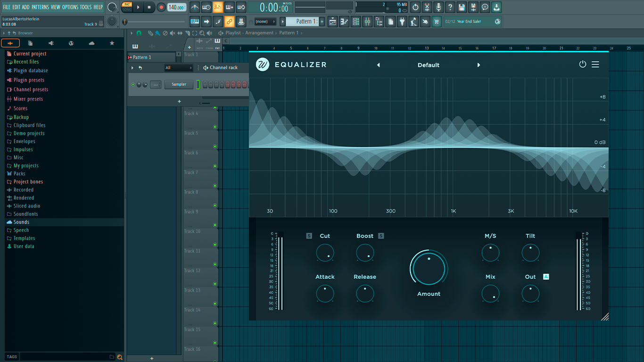Toggle link-to-controller orange chain icon
The width and height of the screenshot is (644, 362).
(229, 21)
